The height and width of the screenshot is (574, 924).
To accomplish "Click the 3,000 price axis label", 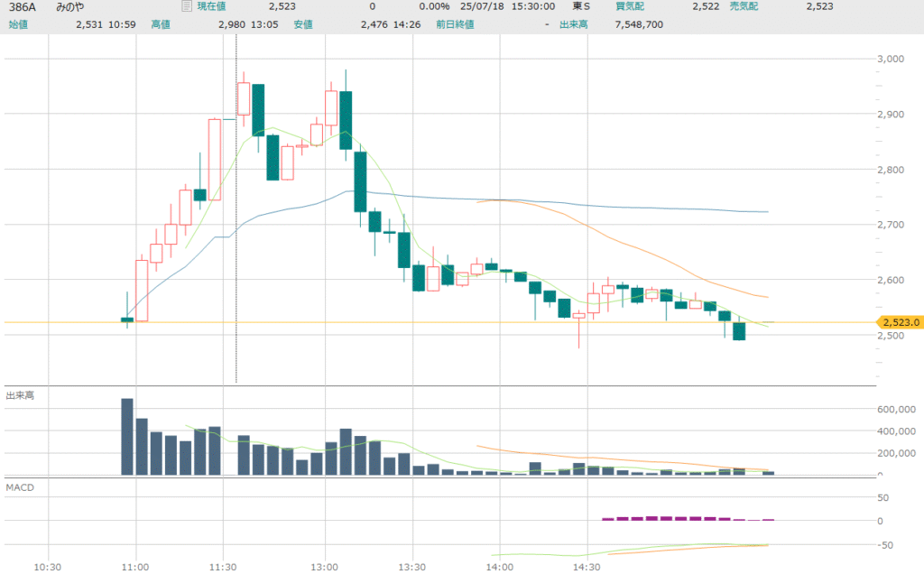I will coord(891,59).
